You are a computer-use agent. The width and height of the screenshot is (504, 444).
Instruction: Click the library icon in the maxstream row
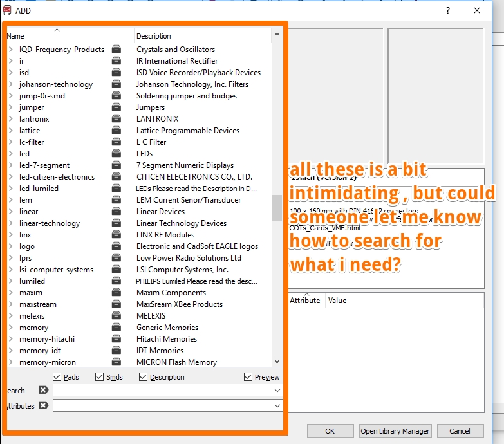117,304
